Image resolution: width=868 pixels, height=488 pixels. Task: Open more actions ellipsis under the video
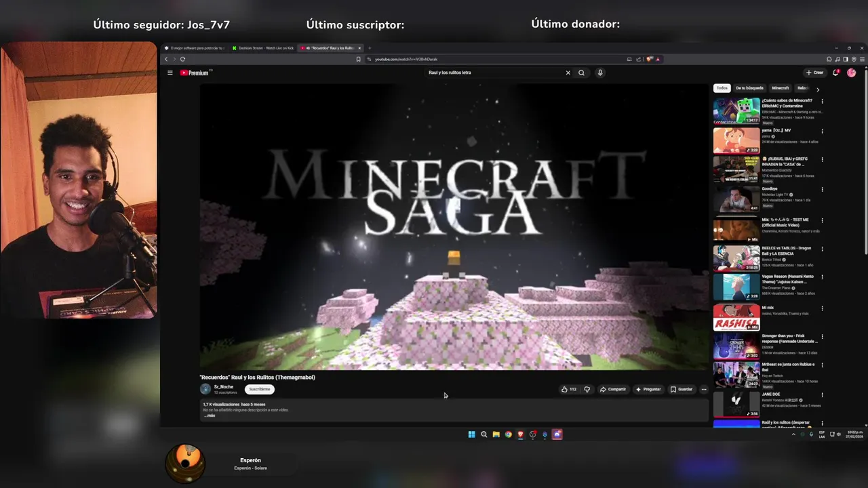pos(704,389)
